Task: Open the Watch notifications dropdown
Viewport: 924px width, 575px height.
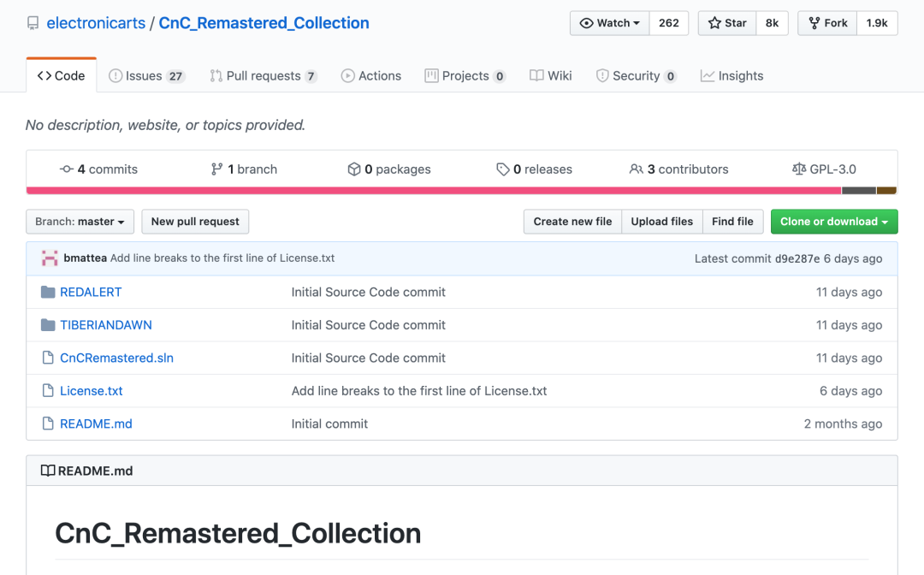Action: pos(609,23)
